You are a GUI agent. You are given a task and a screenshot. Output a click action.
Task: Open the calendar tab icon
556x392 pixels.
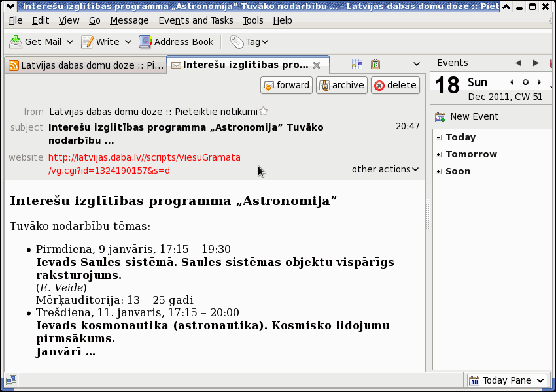(357, 64)
